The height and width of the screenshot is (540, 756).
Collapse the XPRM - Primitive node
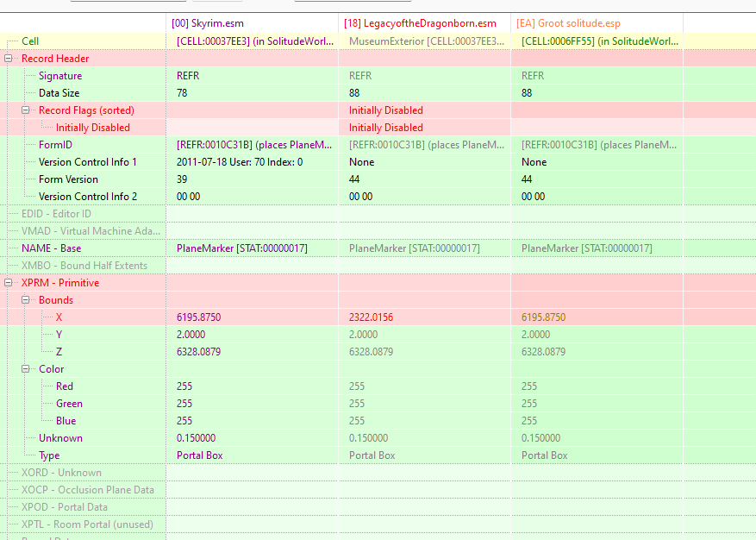pyautogui.click(x=9, y=283)
